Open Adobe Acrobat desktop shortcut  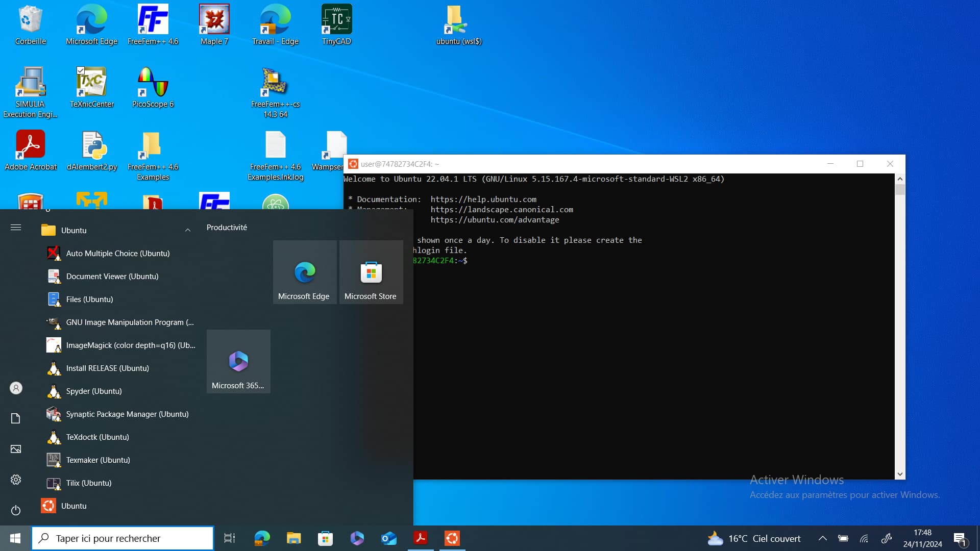30,151
